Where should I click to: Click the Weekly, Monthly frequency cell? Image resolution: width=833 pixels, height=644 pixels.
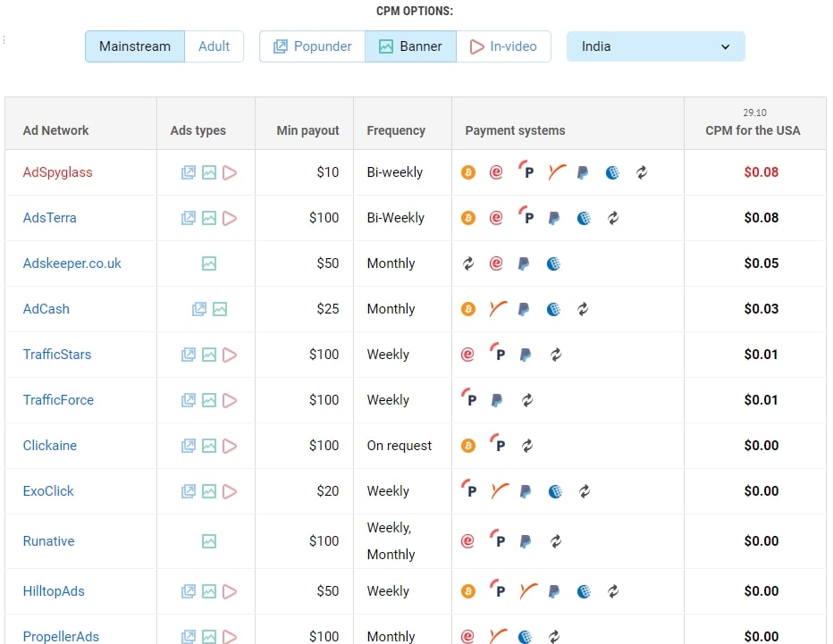391,541
